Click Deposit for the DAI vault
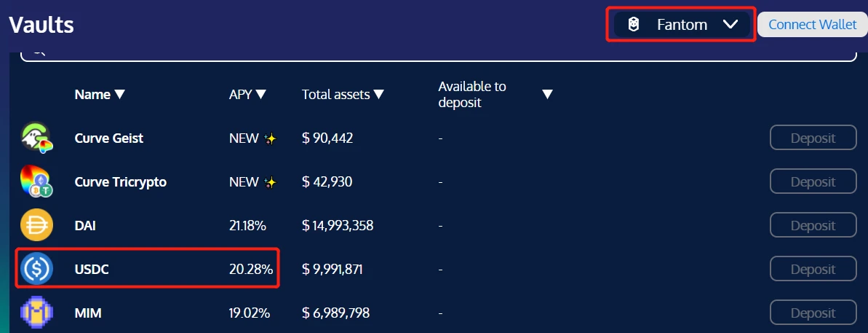 coord(813,225)
